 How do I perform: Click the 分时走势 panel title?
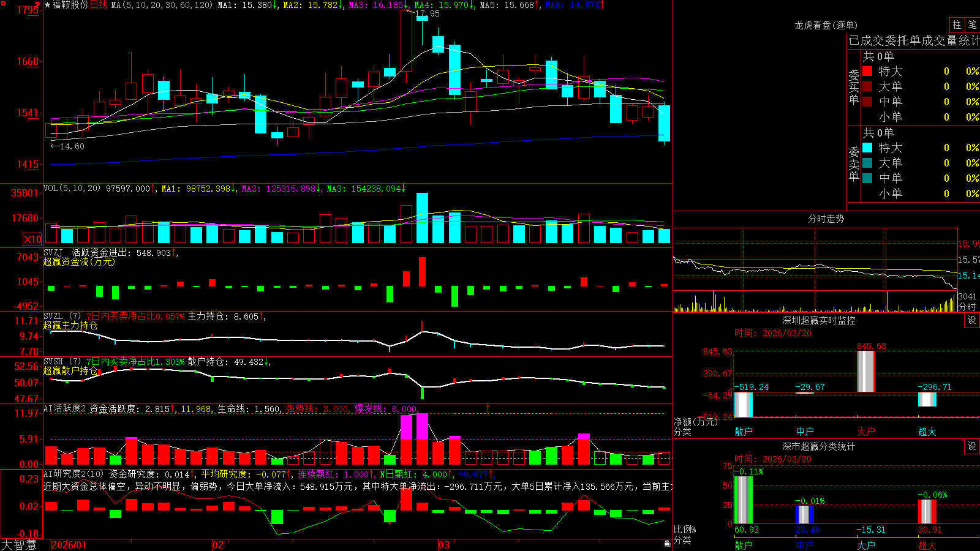point(826,219)
